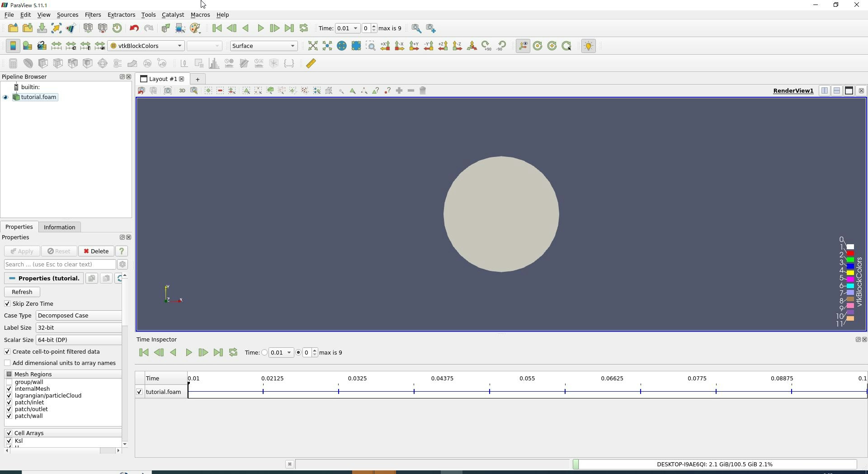This screenshot has height=474, width=868.
Task: Open the Filters menu
Action: pyautogui.click(x=93, y=15)
